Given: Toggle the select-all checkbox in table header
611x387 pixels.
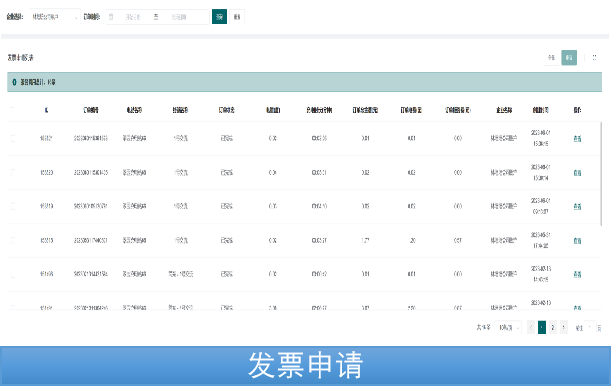Looking at the screenshot, I should [x=12, y=110].
